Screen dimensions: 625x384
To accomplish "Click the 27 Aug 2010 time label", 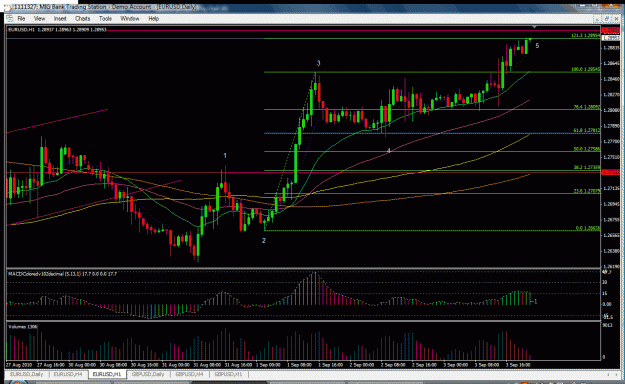I will pyautogui.click(x=18, y=364).
